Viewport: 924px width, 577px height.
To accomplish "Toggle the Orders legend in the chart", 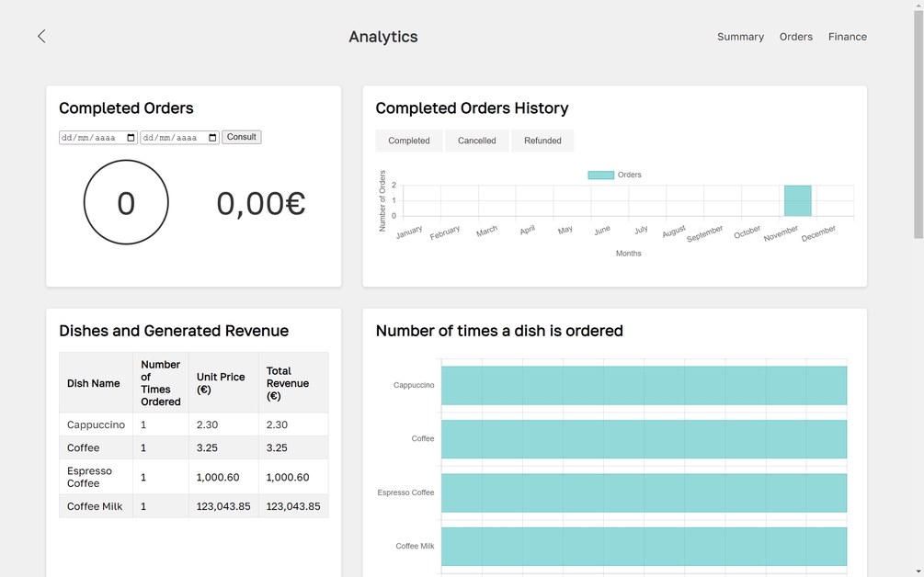I will pyautogui.click(x=615, y=175).
